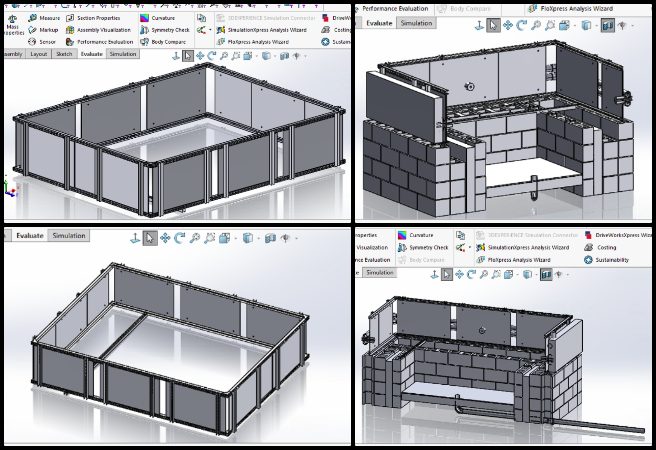Switch to the Layout tab

(x=38, y=55)
